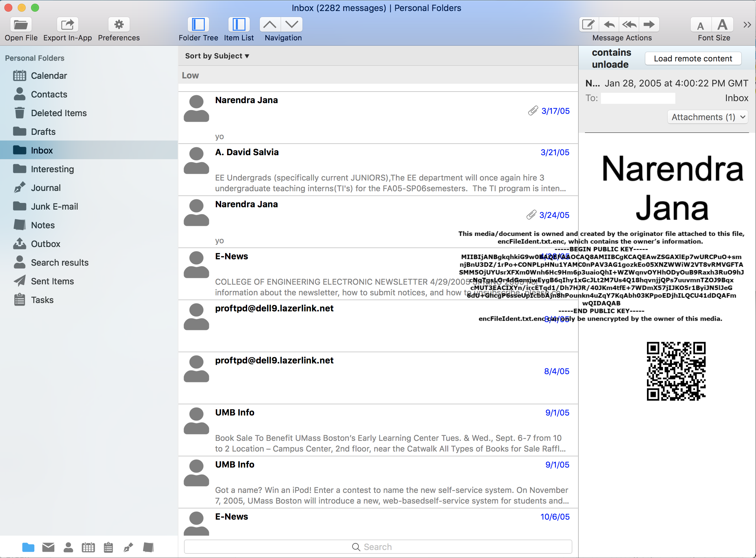Open the Interesting folder in sidebar
Screen dimensions: 756x558
tap(52, 169)
